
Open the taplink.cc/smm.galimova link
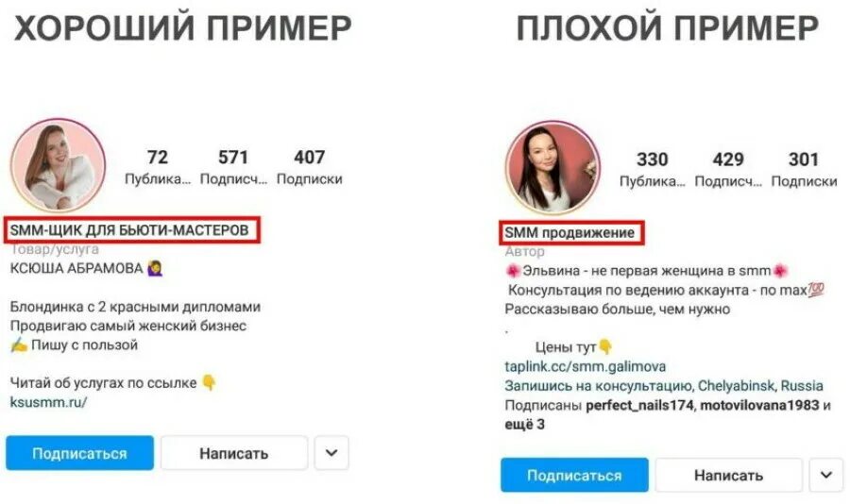[x=585, y=366]
